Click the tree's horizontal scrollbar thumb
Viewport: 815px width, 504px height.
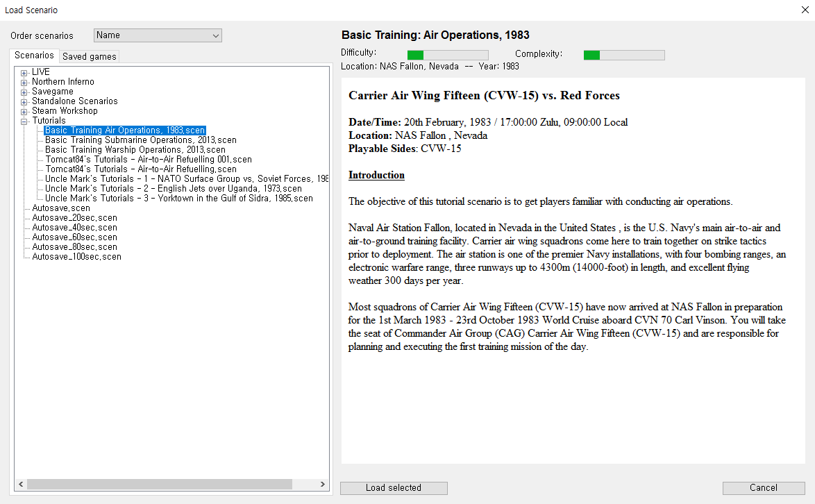coord(160,485)
